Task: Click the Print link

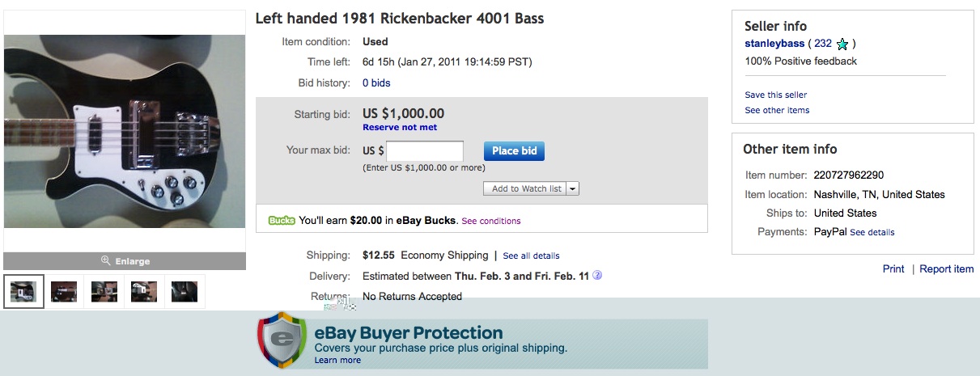Action: [x=893, y=269]
